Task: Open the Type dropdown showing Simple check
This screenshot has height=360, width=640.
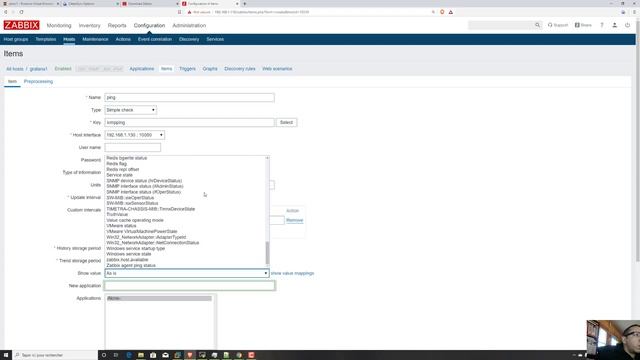Action: 131,110
